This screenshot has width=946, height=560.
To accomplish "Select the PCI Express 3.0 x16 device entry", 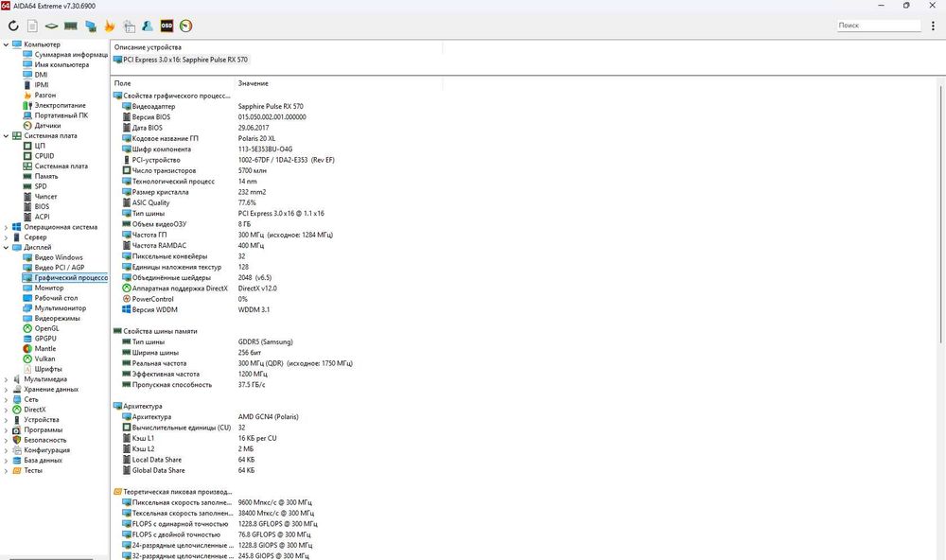I will [x=181, y=60].
